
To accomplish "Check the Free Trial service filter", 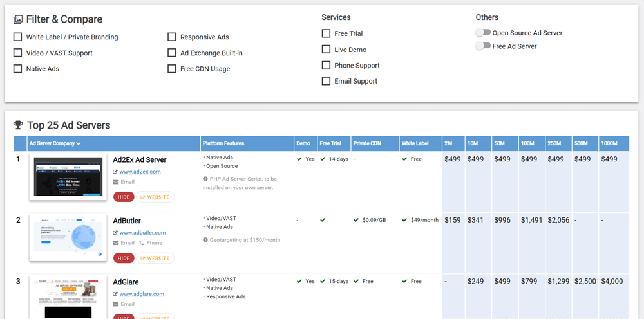I will (326, 33).
